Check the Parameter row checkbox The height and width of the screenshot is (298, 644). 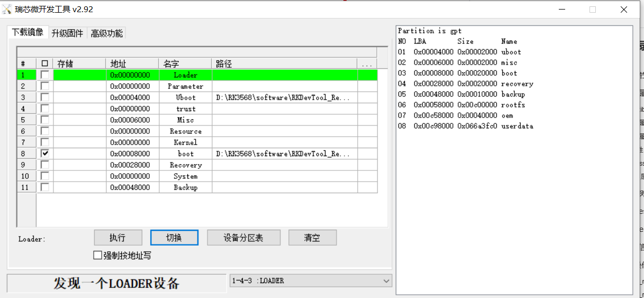45,86
